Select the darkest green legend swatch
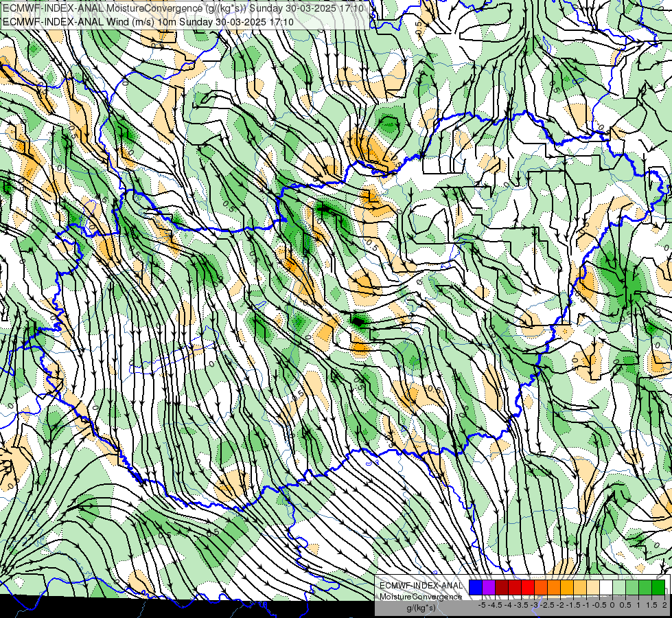Image resolution: width=672 pixels, height=618 pixels. pyautogui.click(x=658, y=587)
